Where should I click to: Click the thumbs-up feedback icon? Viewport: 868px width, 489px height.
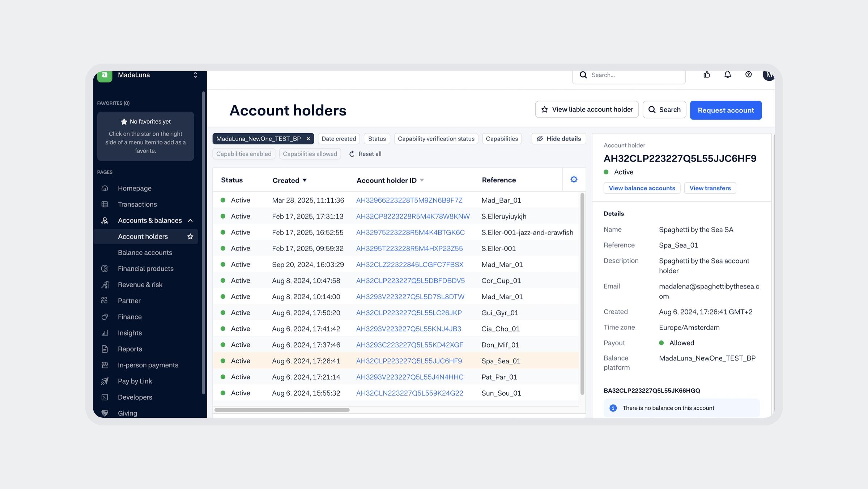click(x=707, y=75)
